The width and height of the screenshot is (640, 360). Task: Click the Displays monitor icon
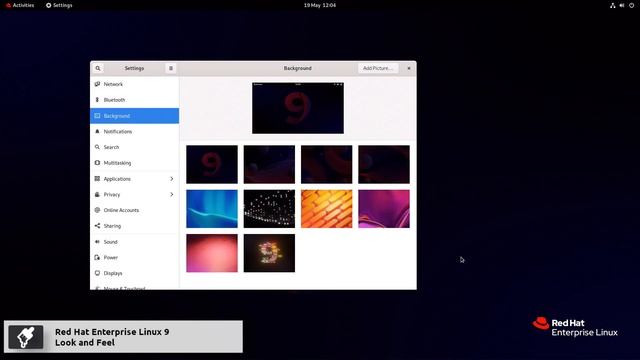pyautogui.click(x=97, y=273)
